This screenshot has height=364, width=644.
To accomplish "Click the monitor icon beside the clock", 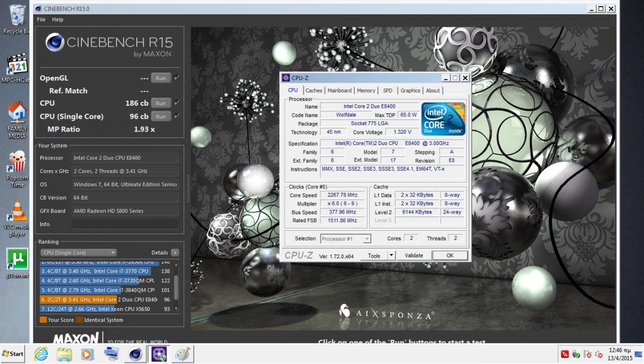I will [x=639, y=354].
